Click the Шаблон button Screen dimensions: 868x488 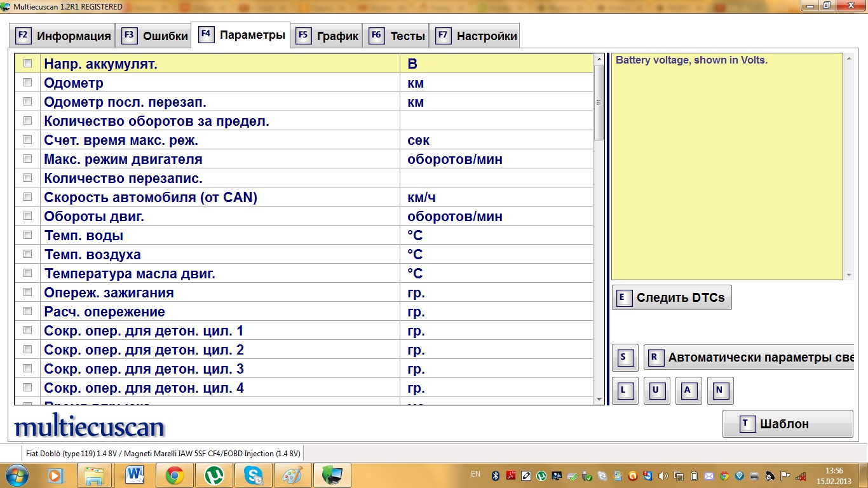787,424
